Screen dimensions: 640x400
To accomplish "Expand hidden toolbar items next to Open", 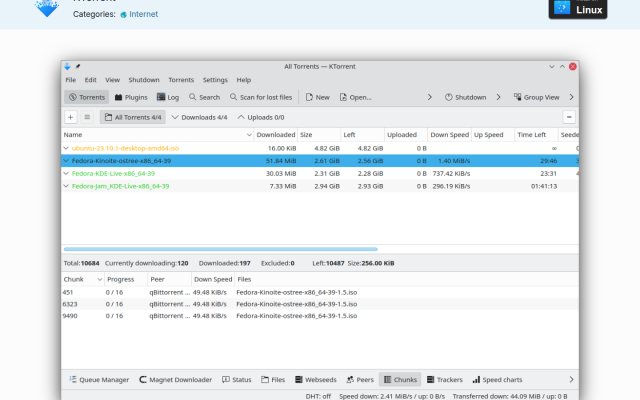I will [x=429, y=97].
